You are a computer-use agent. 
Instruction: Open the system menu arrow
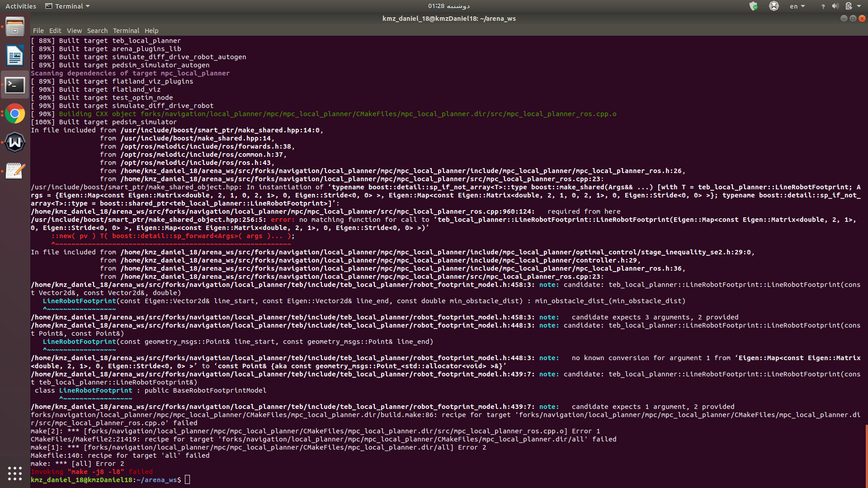point(859,6)
